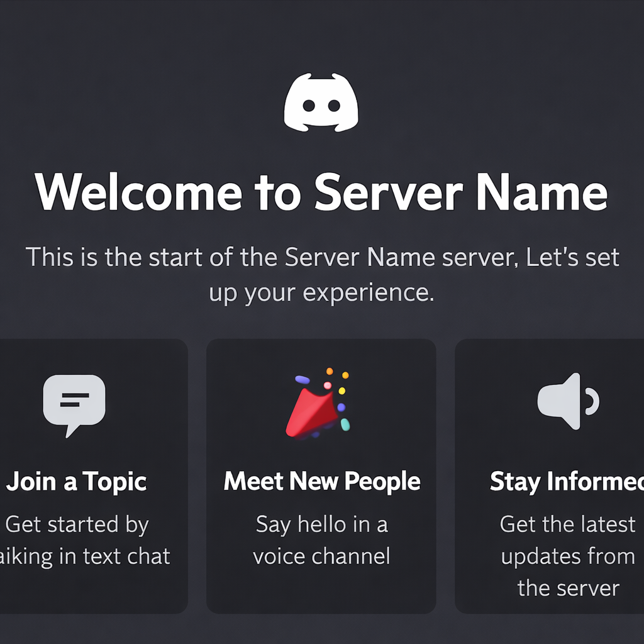Click the Welcome to Server Name heading
This screenshot has height=644, width=644.
321,192
